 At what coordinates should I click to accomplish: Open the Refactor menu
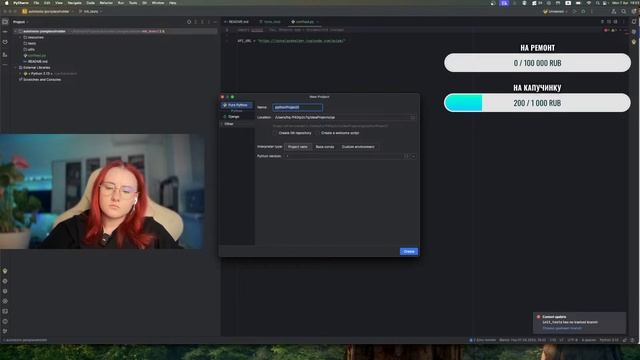[x=106, y=3]
